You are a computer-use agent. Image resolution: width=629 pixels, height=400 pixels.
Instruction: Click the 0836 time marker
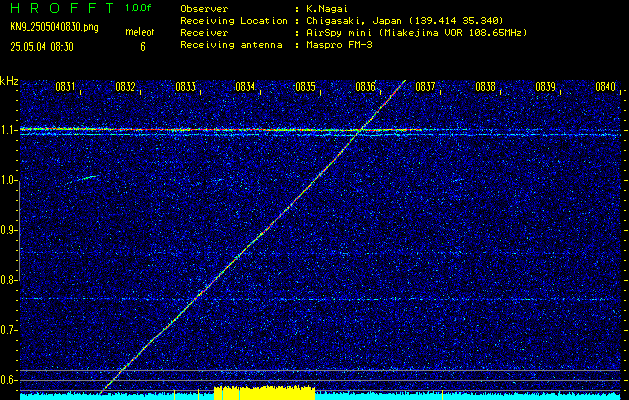(x=365, y=87)
